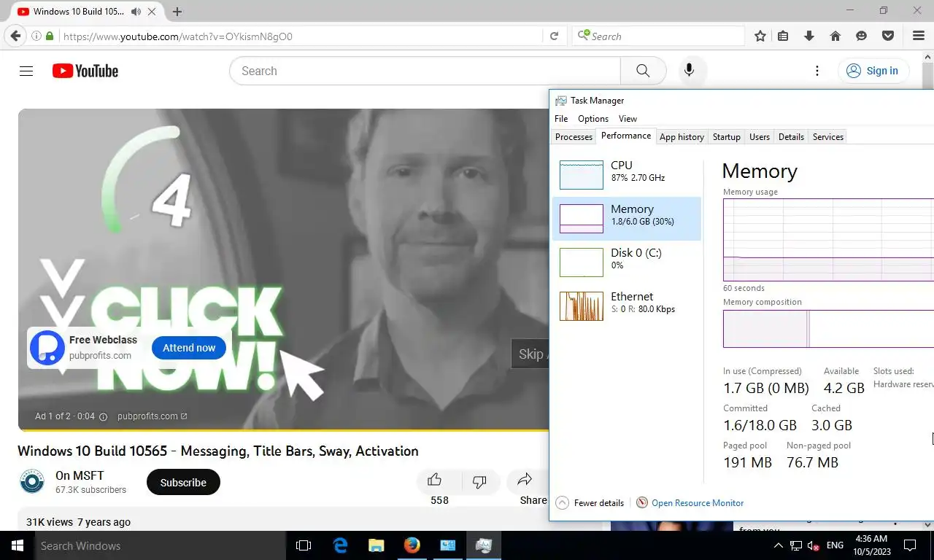Show bookmarks list icon in Firefox toolbar
Image resolution: width=934 pixels, height=560 pixels.
[783, 36]
